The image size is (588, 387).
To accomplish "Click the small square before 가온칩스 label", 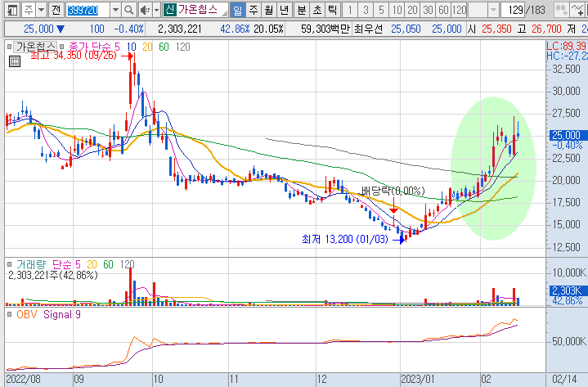I will point(9,47).
